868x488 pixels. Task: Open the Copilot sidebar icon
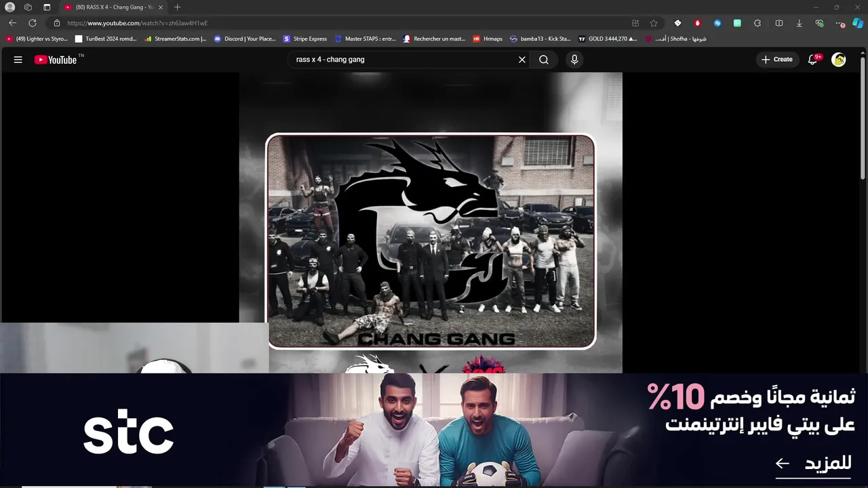click(858, 23)
